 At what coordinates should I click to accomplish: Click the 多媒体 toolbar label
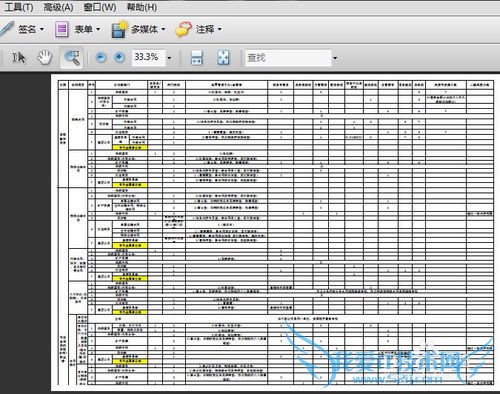144,29
